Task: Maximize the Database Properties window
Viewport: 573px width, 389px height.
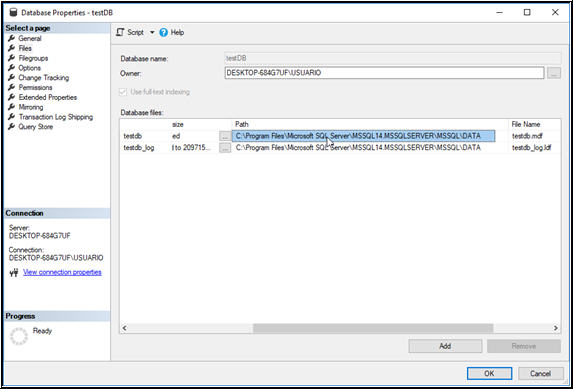Action: coord(527,12)
